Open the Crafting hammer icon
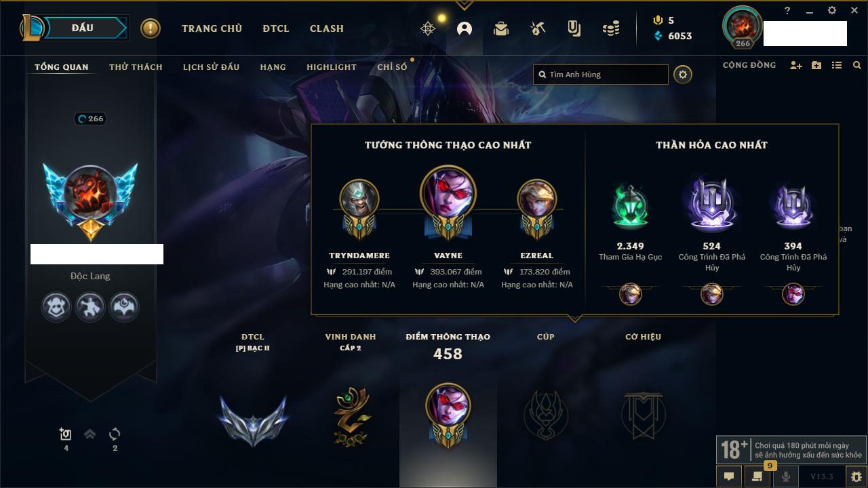 [538, 28]
